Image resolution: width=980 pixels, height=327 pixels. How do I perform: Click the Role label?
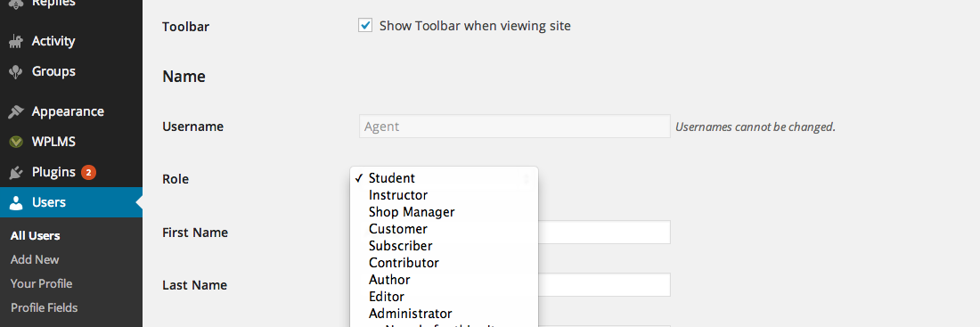pos(176,179)
